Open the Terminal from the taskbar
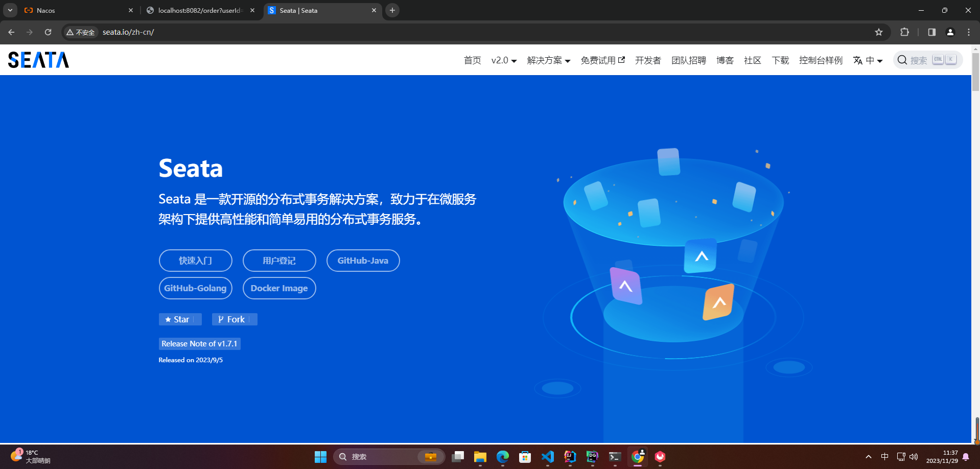The image size is (980, 469). (x=615, y=457)
